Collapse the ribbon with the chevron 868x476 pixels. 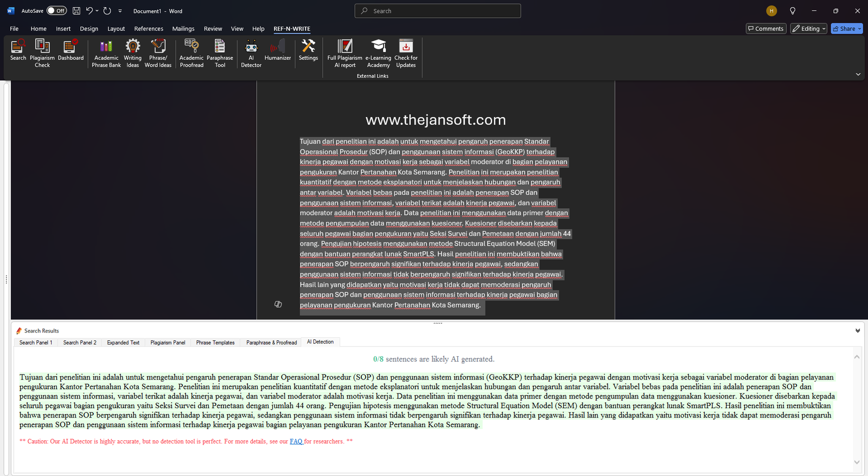click(858, 74)
